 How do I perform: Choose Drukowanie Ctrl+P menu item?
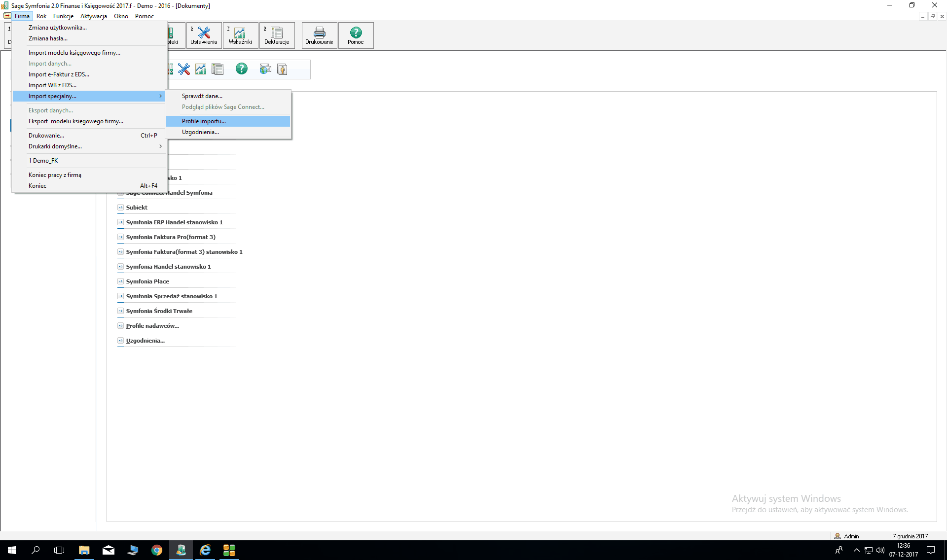click(88, 136)
